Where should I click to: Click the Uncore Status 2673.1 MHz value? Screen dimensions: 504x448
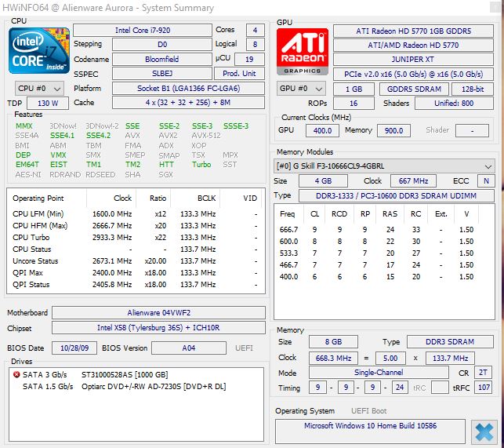112,261
